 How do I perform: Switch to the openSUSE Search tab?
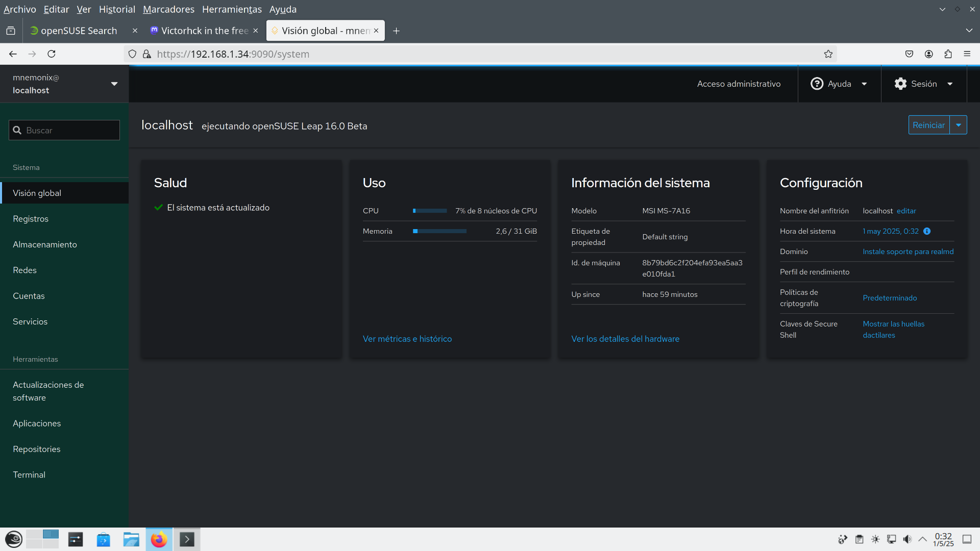[x=79, y=31]
